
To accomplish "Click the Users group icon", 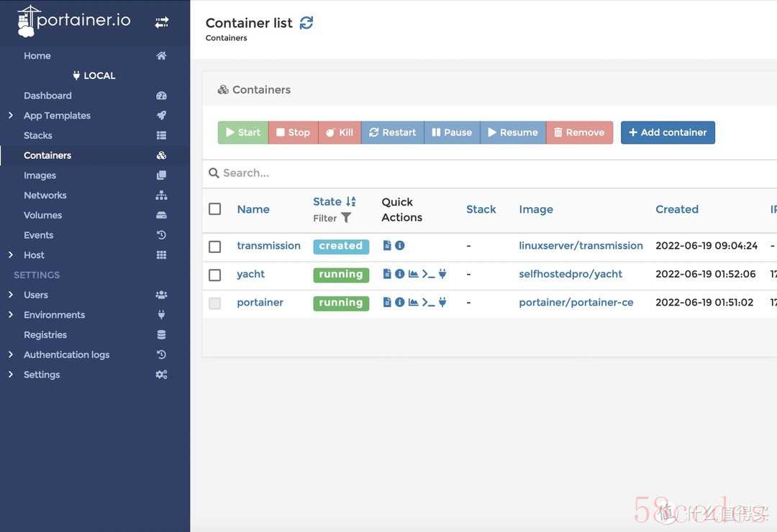I will [x=162, y=295].
